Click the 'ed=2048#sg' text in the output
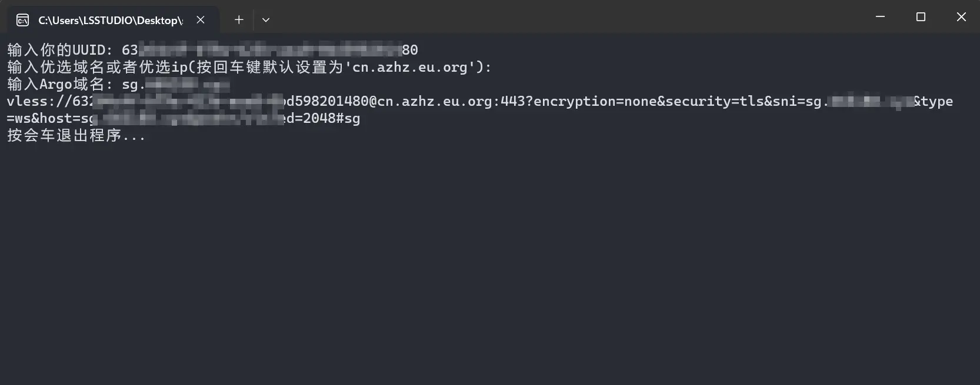Viewport: 980px width, 385px height. pyautogui.click(x=322, y=118)
